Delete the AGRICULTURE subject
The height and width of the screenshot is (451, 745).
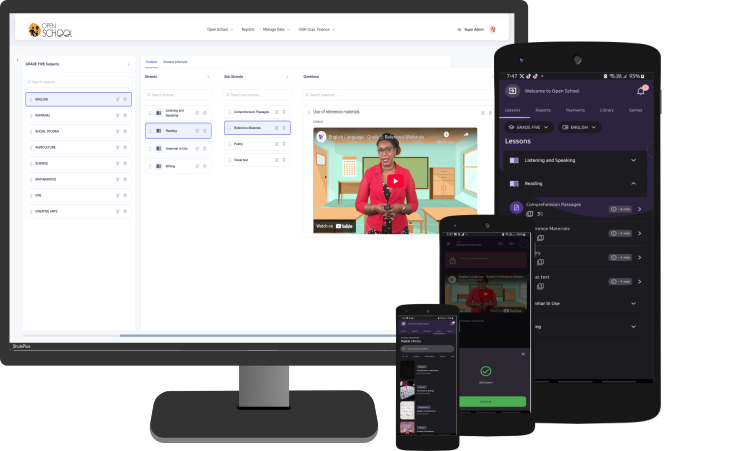coord(125,147)
